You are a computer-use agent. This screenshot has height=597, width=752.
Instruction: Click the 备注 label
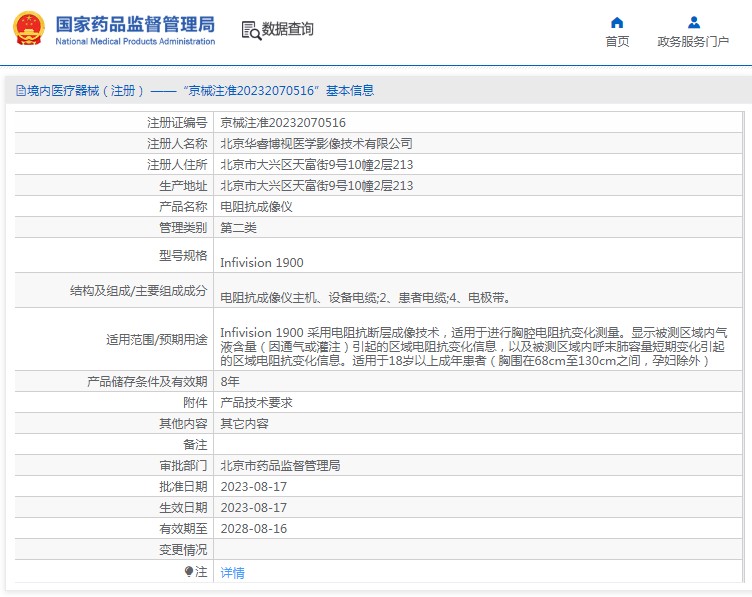coord(195,445)
